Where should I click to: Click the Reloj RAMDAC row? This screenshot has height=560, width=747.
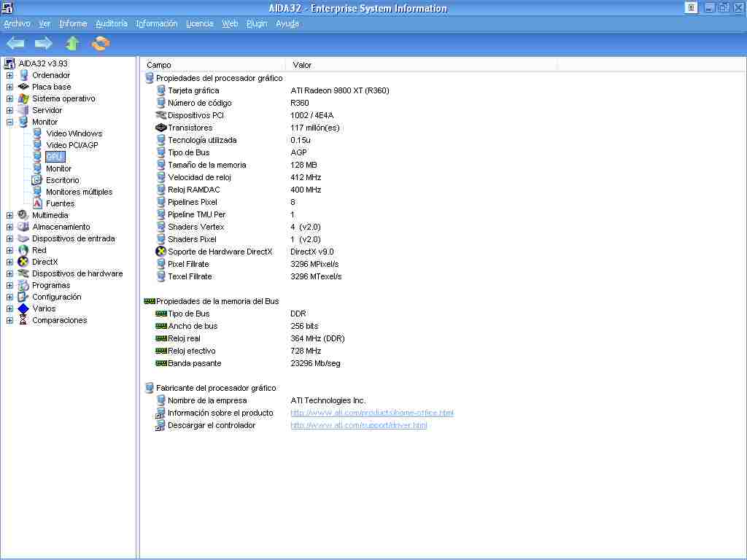coord(239,190)
